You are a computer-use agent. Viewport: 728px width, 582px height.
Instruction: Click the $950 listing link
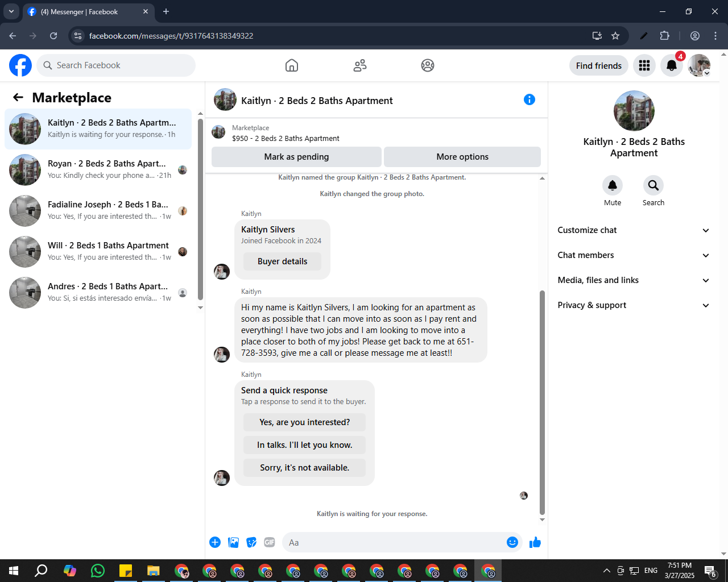[286, 138]
